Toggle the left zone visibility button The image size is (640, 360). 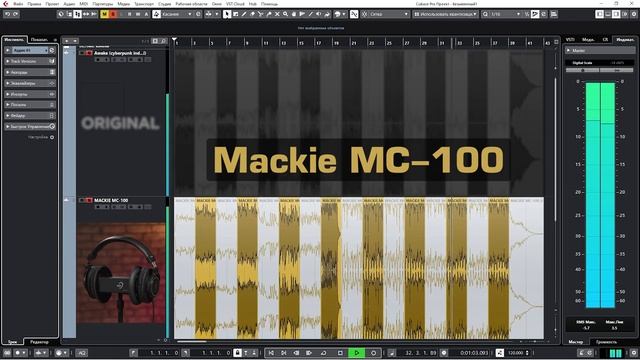coord(600,14)
